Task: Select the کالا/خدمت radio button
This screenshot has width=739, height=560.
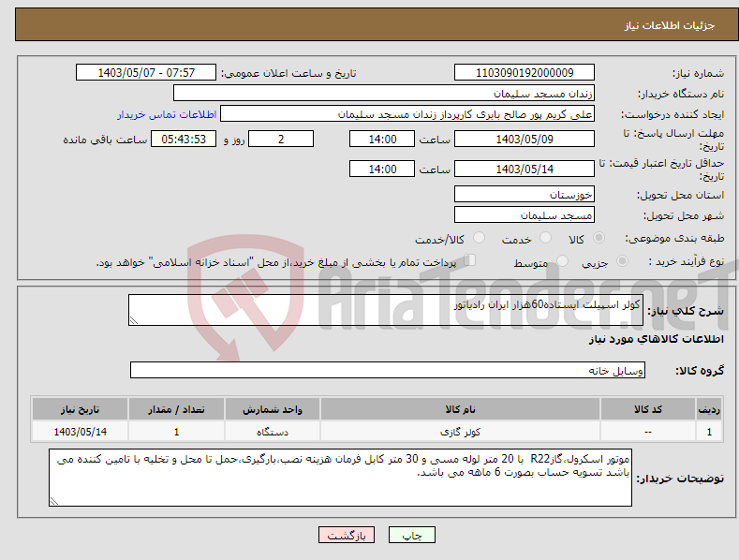Action: pos(479,238)
